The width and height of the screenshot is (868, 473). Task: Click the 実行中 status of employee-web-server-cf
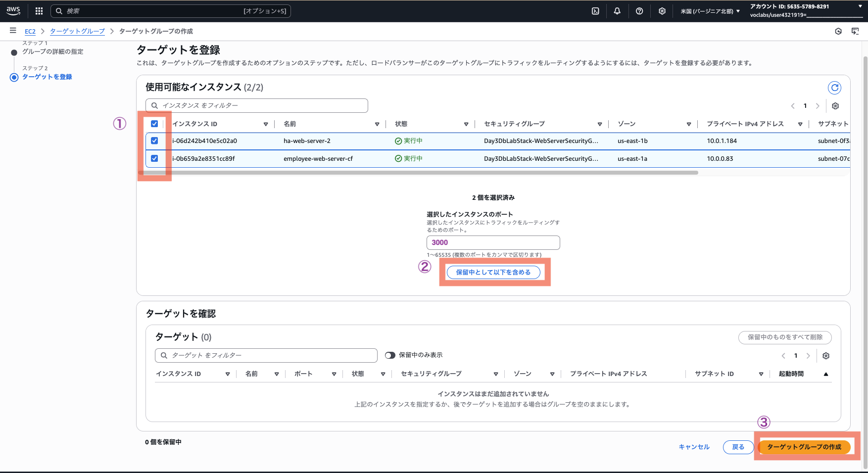pyautogui.click(x=409, y=159)
